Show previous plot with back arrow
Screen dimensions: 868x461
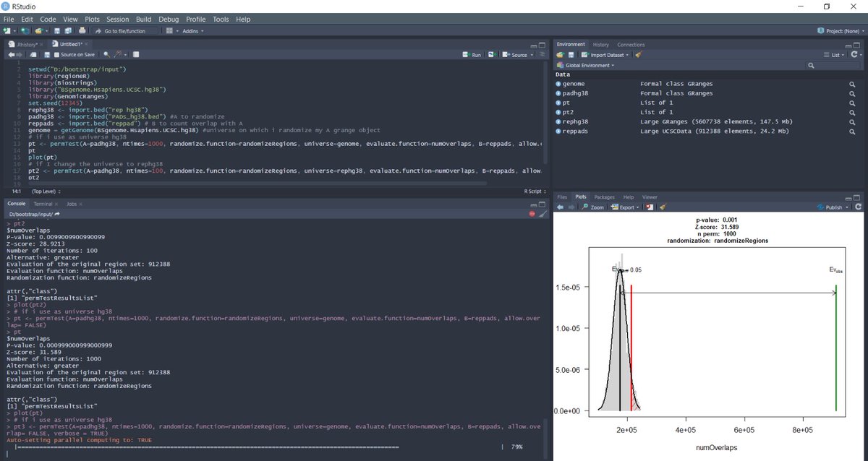point(560,207)
